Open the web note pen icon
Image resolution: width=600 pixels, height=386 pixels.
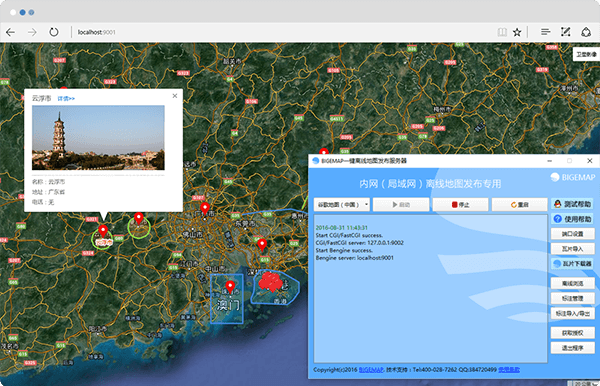pyautogui.click(x=566, y=32)
